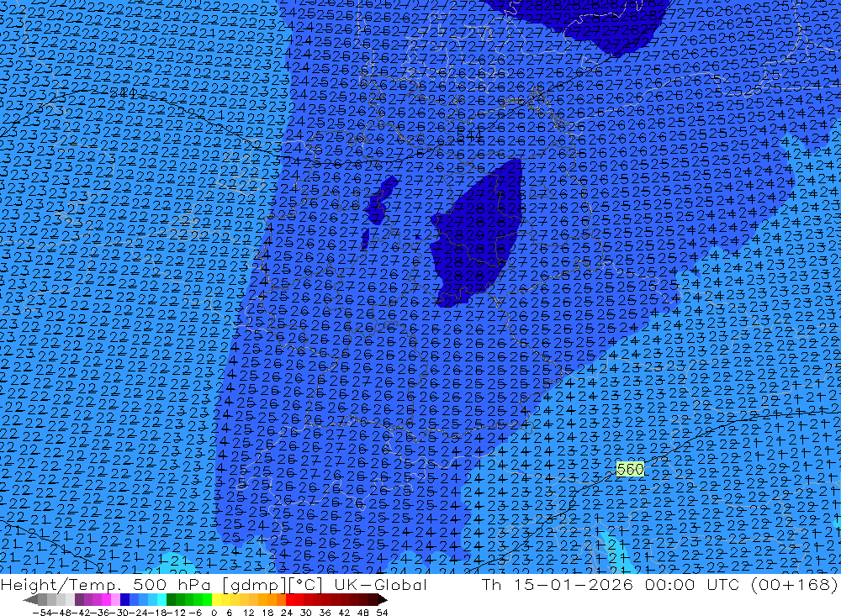Click the gray left arrow of the color scale
Image resolution: width=841 pixels, height=616 pixels.
30,600
